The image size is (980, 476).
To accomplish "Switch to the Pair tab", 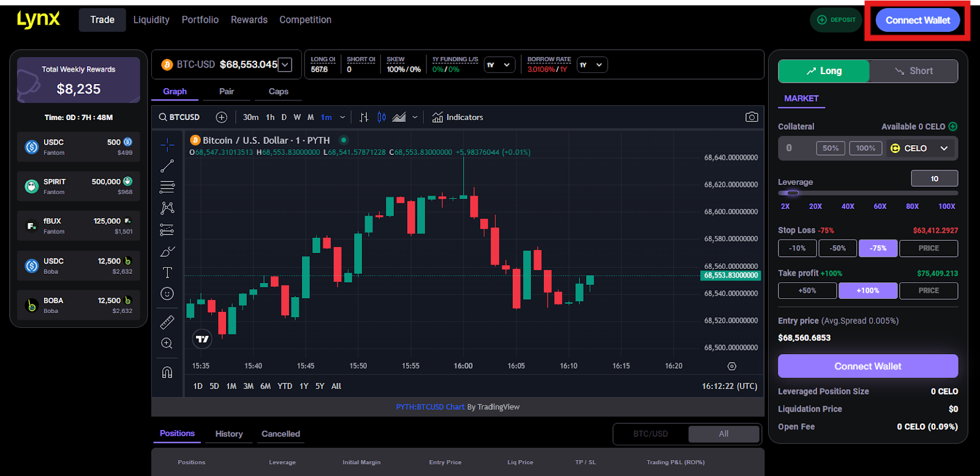I will (227, 91).
